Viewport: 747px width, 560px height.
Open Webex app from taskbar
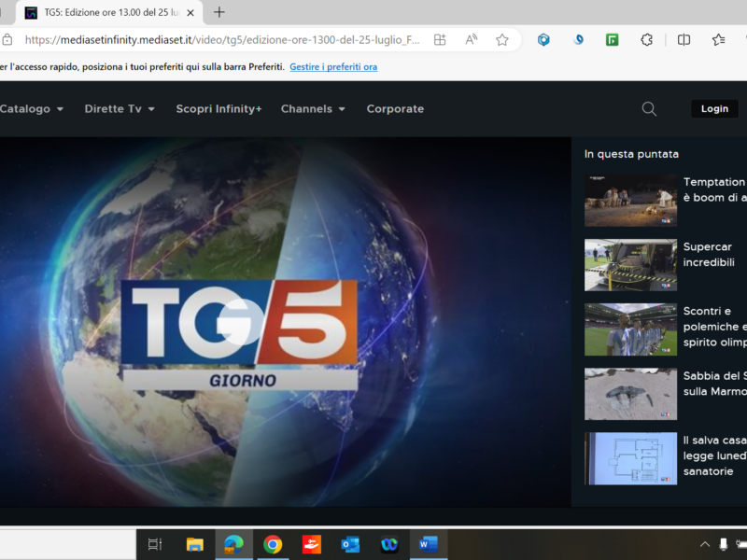pos(389,544)
